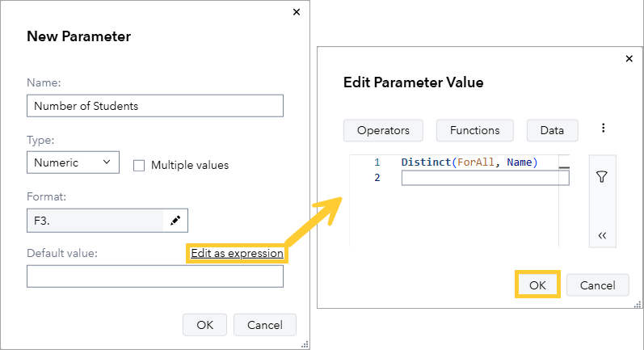The image size is (644, 350).
Task: Click the Edit as expression link
Action: pos(237,253)
